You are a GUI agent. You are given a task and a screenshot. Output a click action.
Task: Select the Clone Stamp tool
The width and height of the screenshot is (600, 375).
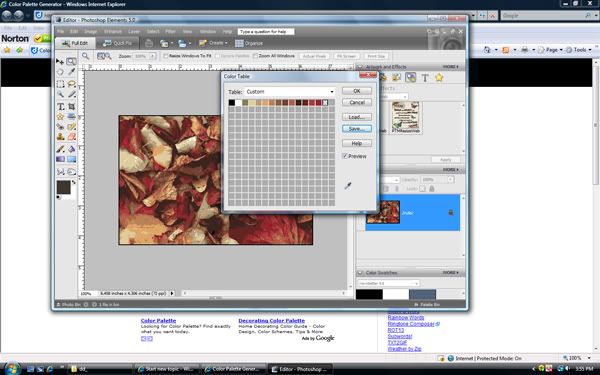click(x=60, y=137)
